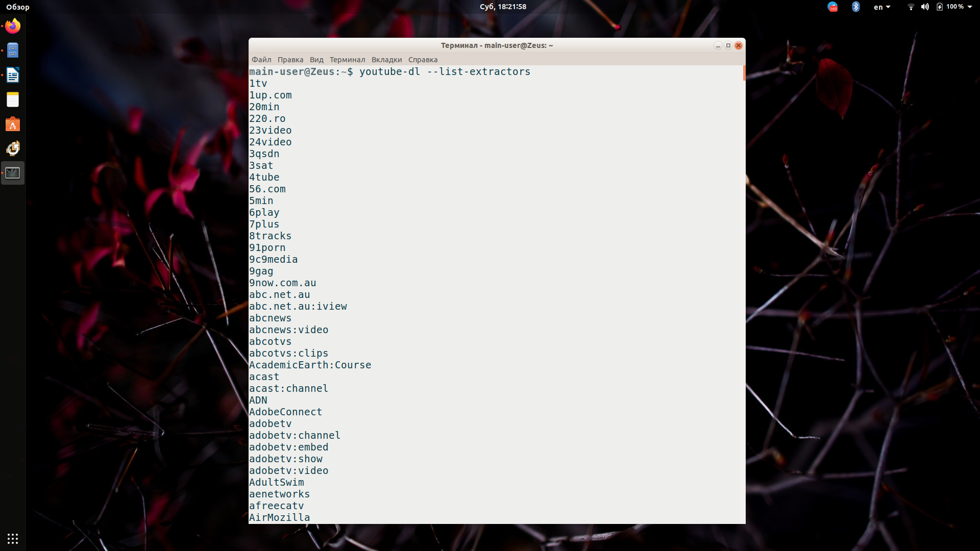This screenshot has width=980, height=551.
Task: Click the 'abcotvs:clips' line
Action: tap(288, 354)
